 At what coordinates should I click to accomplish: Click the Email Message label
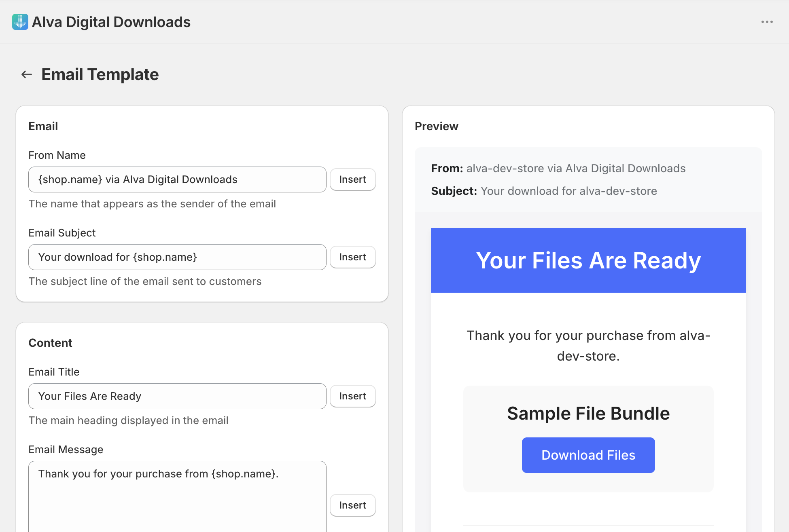point(66,450)
